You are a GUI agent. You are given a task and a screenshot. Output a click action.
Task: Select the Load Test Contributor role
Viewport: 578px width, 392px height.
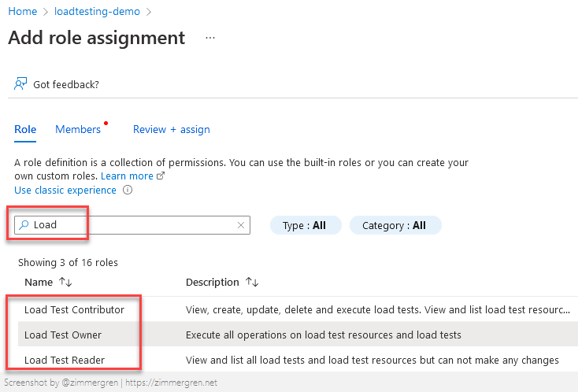[74, 309]
